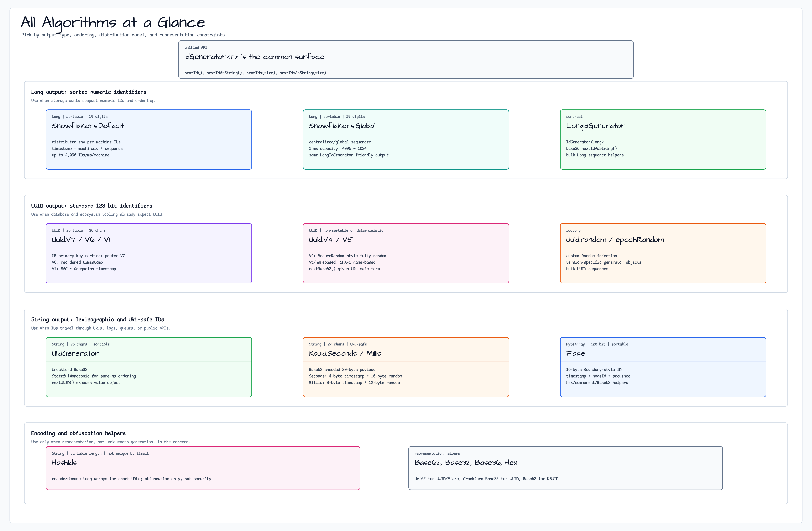Click 'nextBase62() gives URL-safe form' line
The height and width of the screenshot is (531, 812).
pos(344,269)
